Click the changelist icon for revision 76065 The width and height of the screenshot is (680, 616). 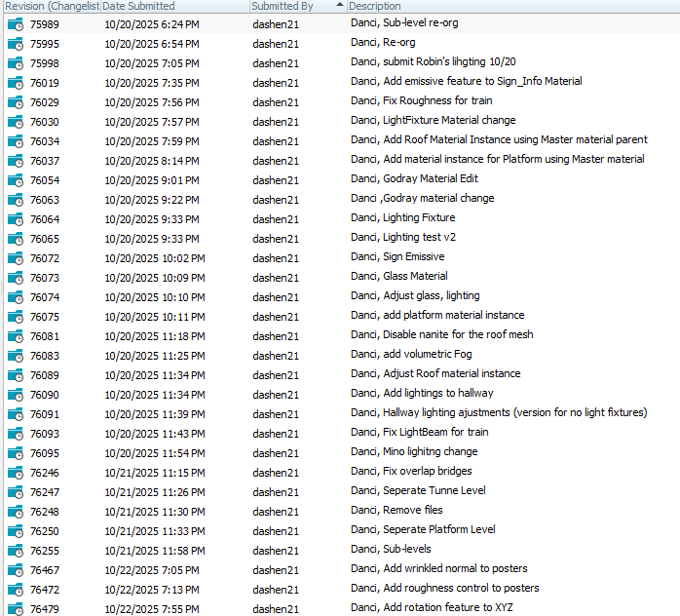[16, 239]
